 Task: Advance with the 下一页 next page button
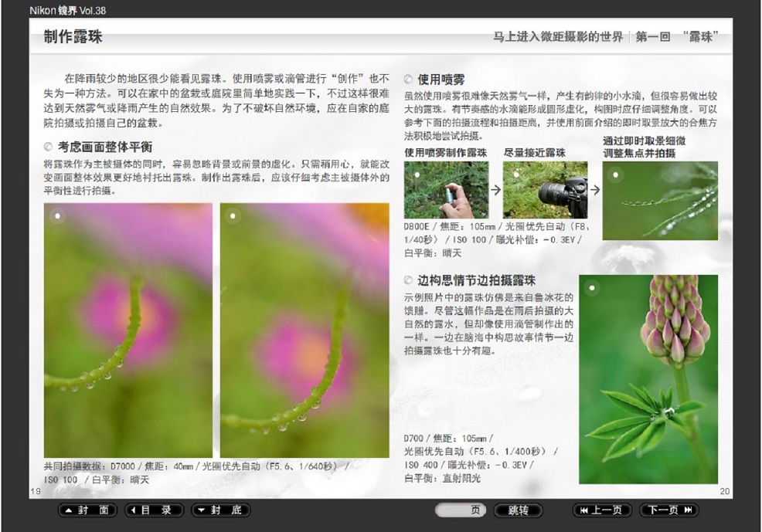tap(668, 510)
